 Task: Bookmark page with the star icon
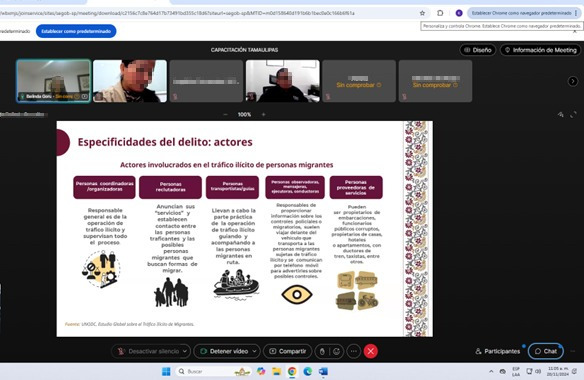422,13
